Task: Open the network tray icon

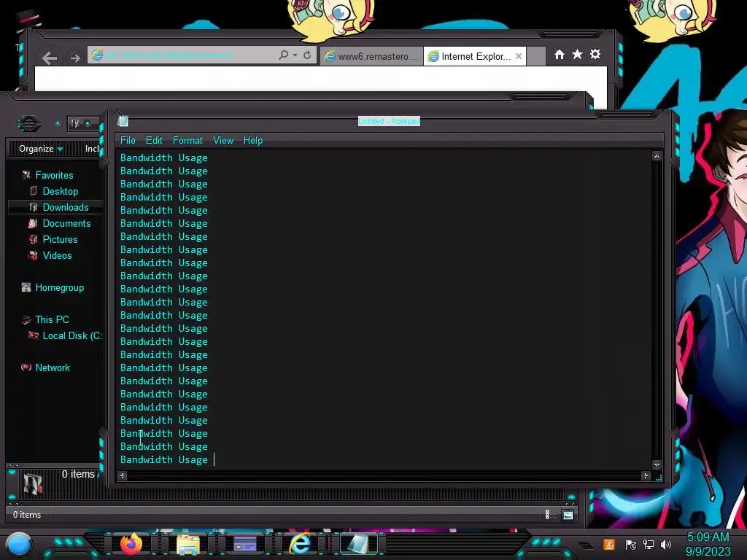Action: [x=649, y=544]
